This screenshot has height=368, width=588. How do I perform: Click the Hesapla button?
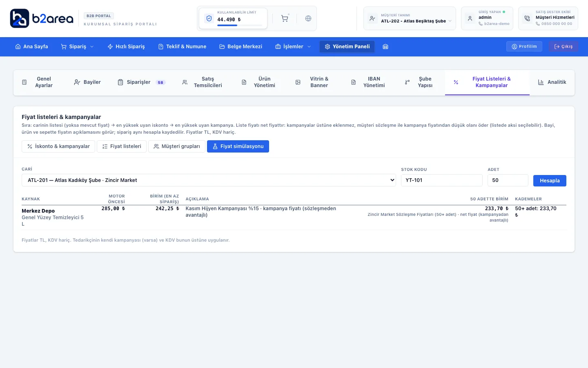[x=550, y=181]
